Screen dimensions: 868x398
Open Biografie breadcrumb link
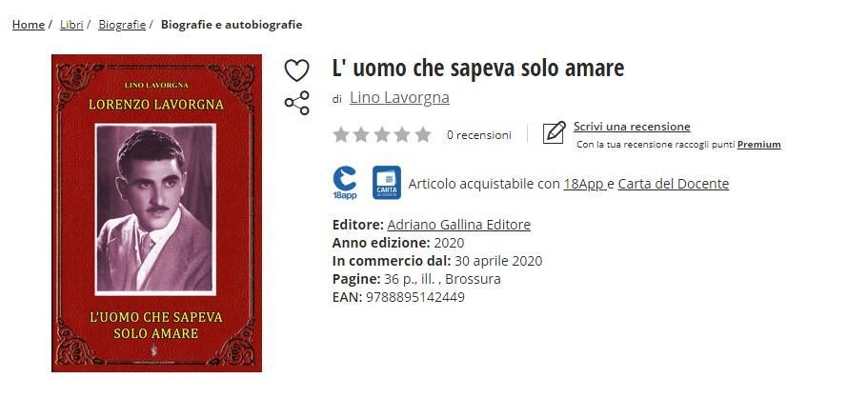point(122,25)
